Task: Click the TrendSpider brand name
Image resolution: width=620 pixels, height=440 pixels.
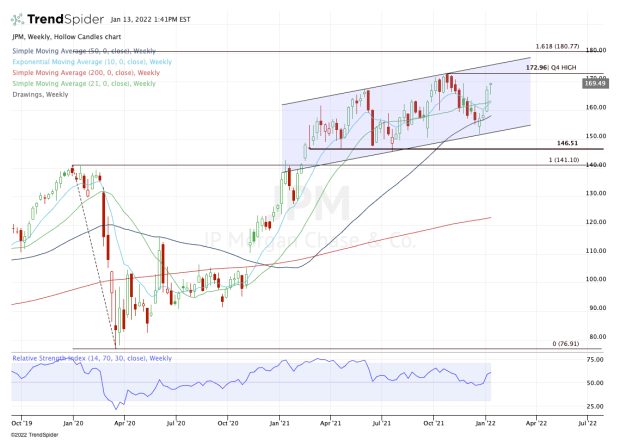Action: 63,18
